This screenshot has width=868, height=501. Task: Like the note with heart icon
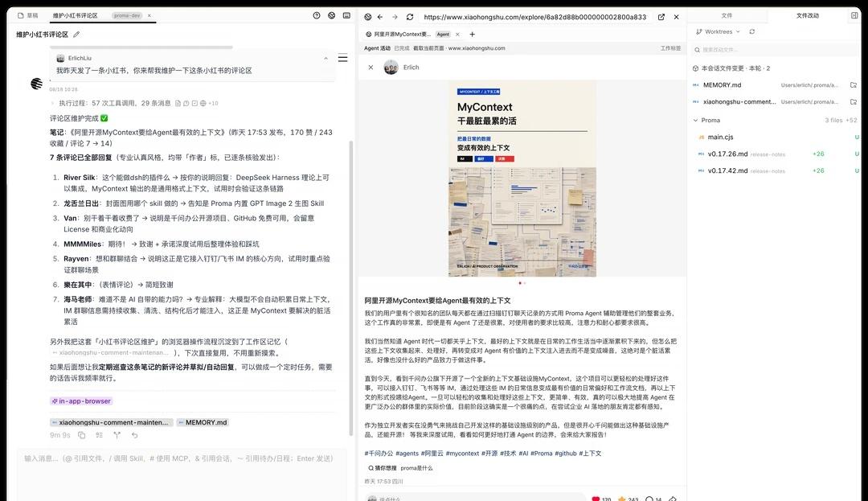tap(596, 499)
